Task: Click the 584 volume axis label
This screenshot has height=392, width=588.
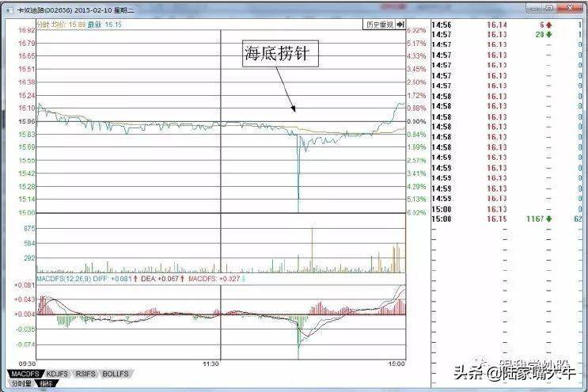Action: (x=28, y=243)
